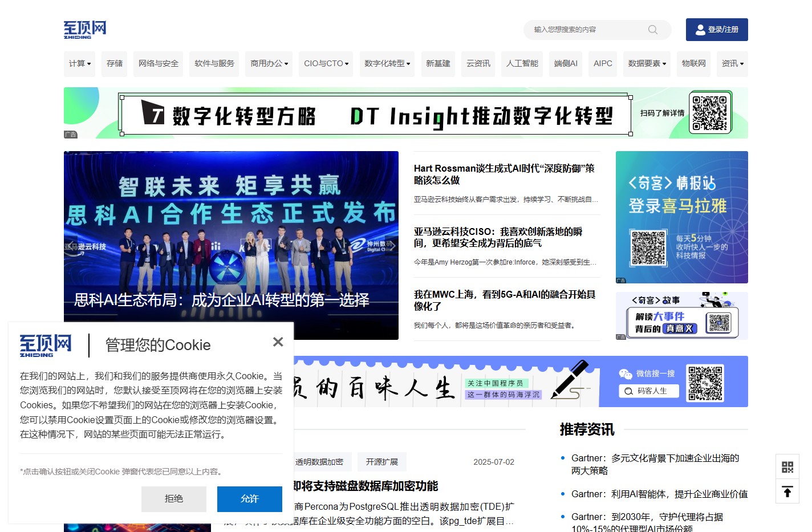This screenshot has width=812, height=532.
Task: Open the 码客人生 wide banner
Action: coord(521,381)
